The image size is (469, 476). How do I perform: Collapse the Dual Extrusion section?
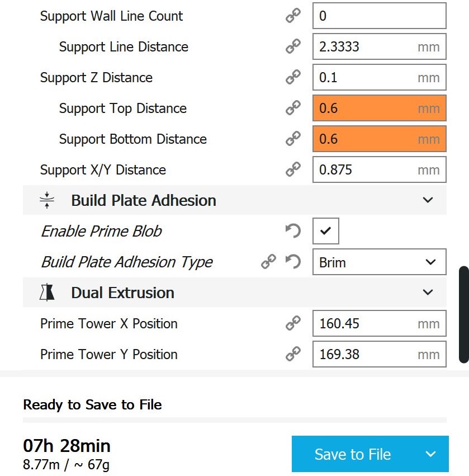click(x=428, y=293)
